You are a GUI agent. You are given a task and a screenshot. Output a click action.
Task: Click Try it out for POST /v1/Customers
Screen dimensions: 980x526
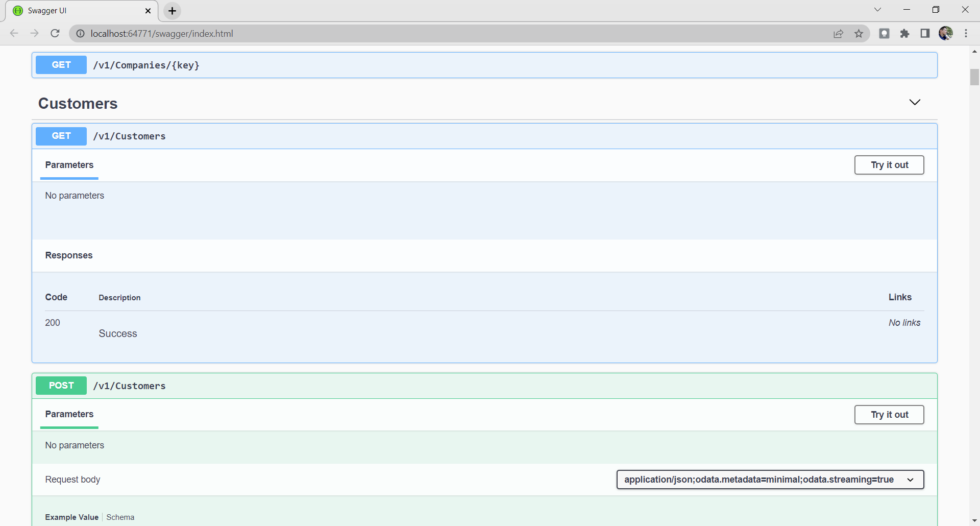[889, 414]
